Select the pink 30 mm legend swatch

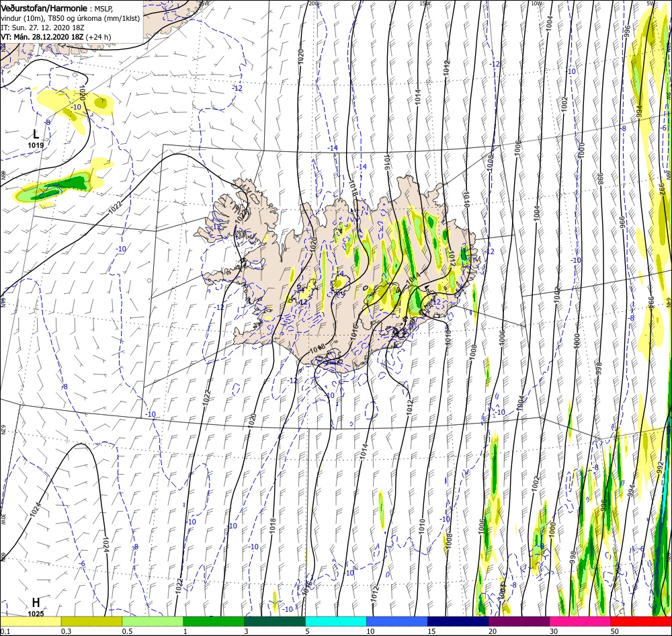point(581,621)
